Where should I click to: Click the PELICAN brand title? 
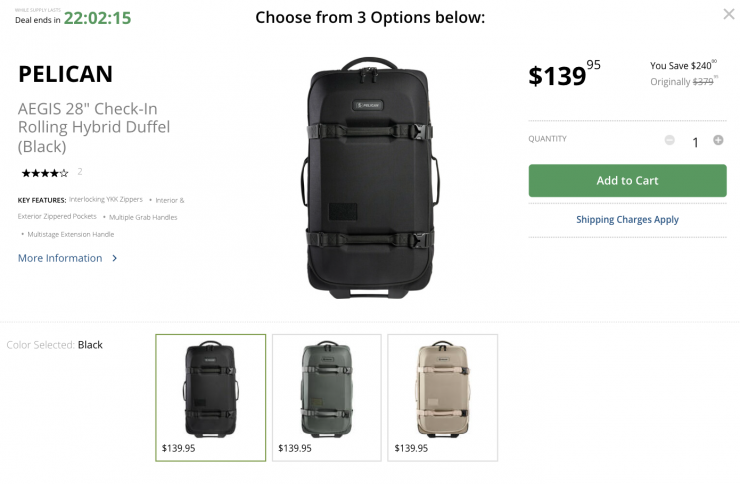[65, 74]
